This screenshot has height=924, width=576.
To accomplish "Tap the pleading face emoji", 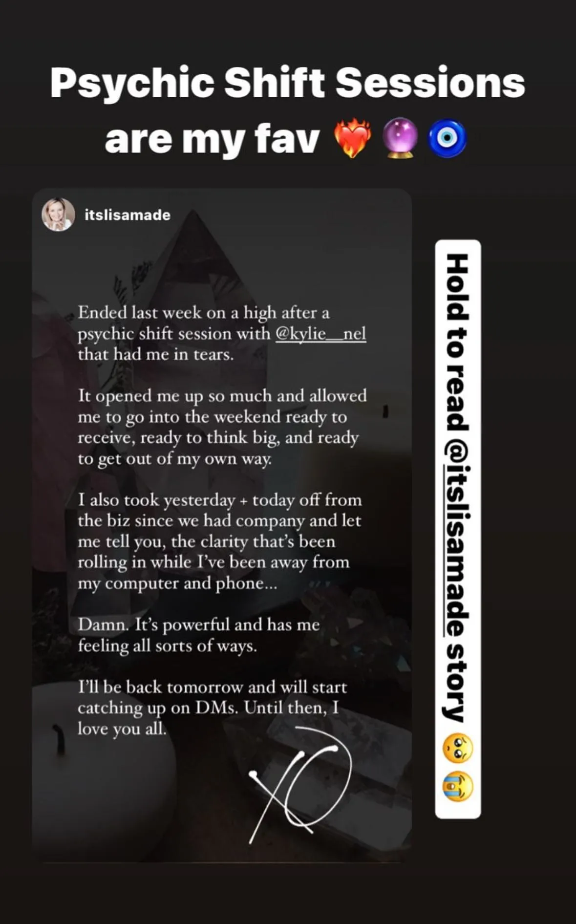I will click(458, 749).
